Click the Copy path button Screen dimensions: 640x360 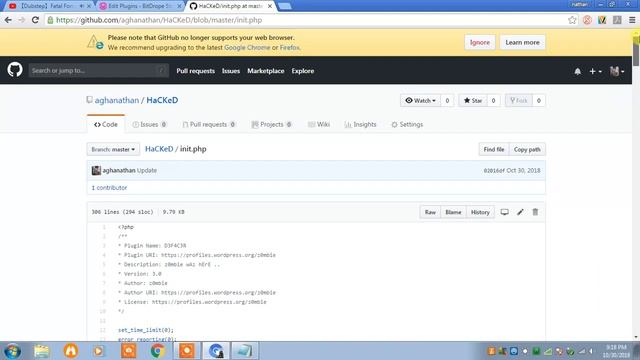(x=527, y=149)
